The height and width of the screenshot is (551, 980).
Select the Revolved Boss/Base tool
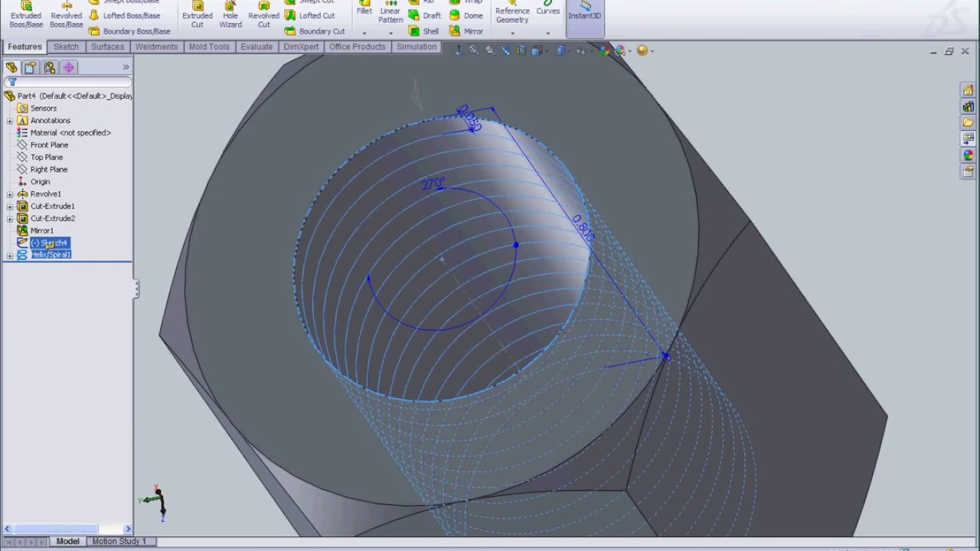click(x=67, y=15)
